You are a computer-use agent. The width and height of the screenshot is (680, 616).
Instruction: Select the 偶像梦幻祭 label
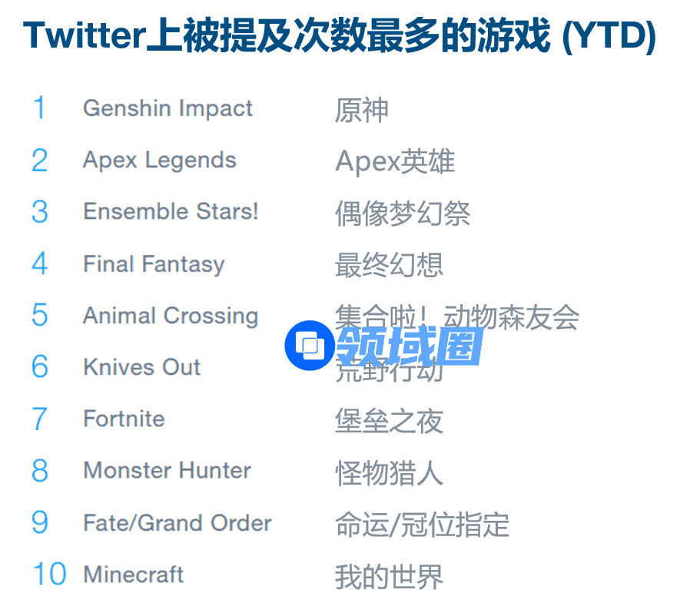tap(403, 214)
